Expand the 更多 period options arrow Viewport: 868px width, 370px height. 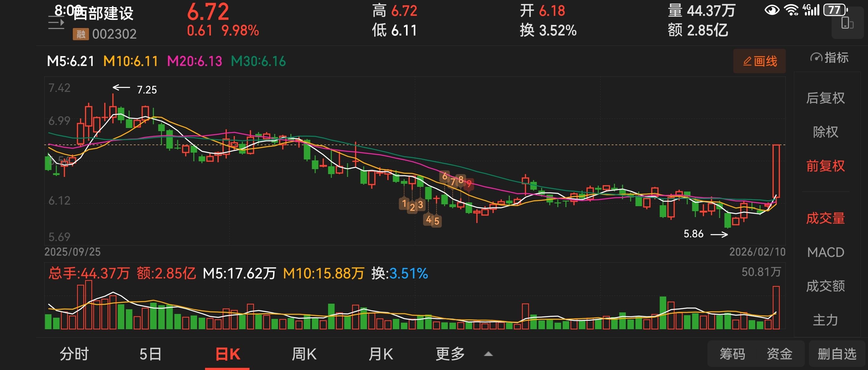[488, 354]
